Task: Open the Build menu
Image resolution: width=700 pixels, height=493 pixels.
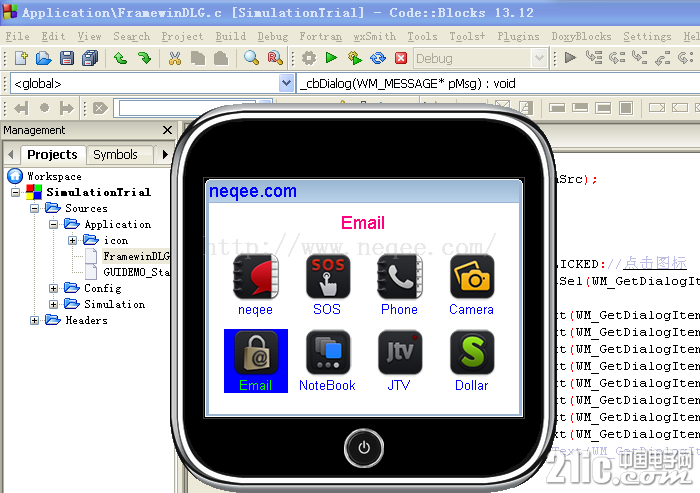Action: click(x=230, y=37)
